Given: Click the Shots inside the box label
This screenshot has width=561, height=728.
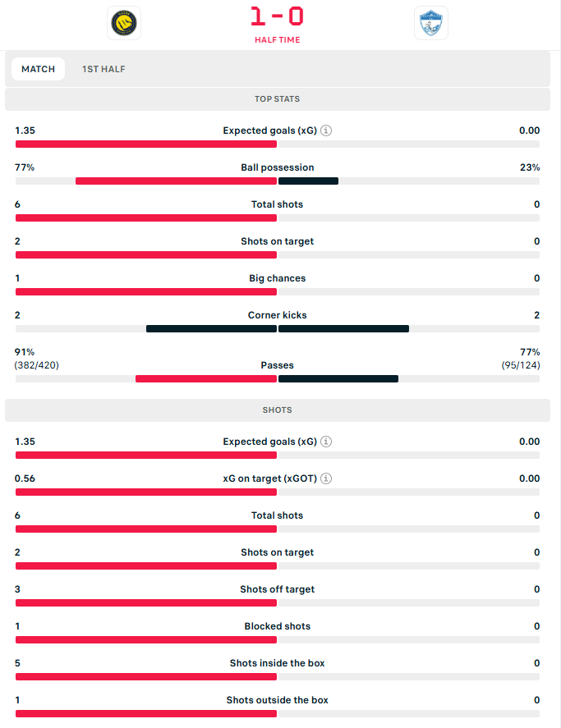Looking at the screenshot, I should pos(278,663).
